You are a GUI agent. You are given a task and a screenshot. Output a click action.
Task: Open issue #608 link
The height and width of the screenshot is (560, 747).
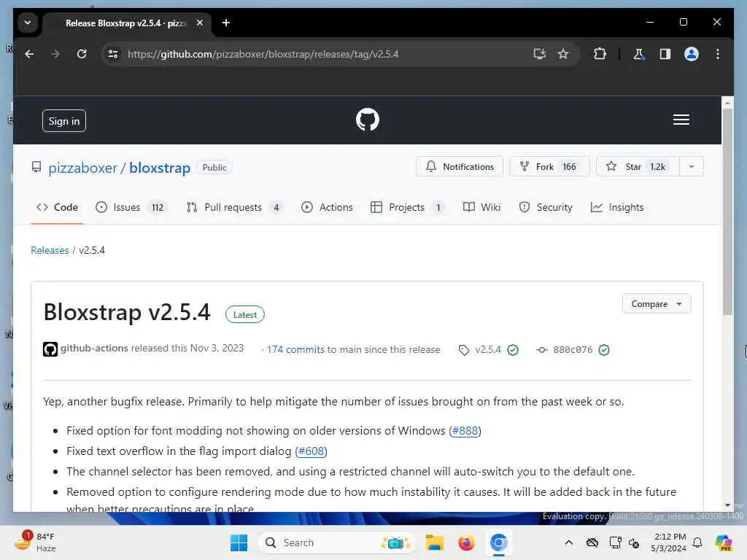coord(311,451)
